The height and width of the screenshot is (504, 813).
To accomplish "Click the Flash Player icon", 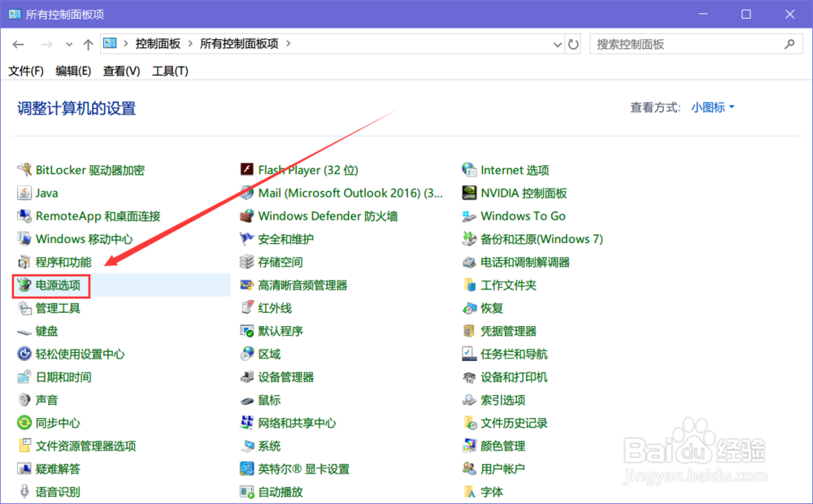I will point(247,170).
